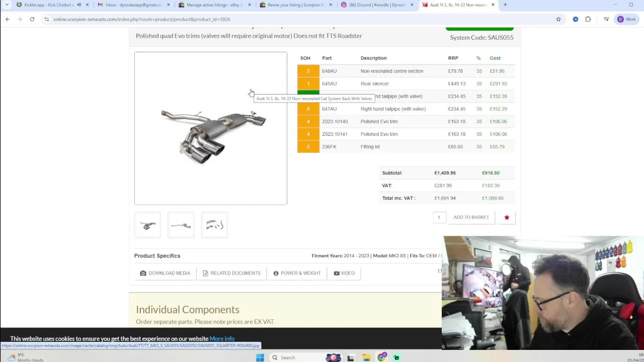Add product to favourites with red star
Screen dimensions: 644x362
507,217
